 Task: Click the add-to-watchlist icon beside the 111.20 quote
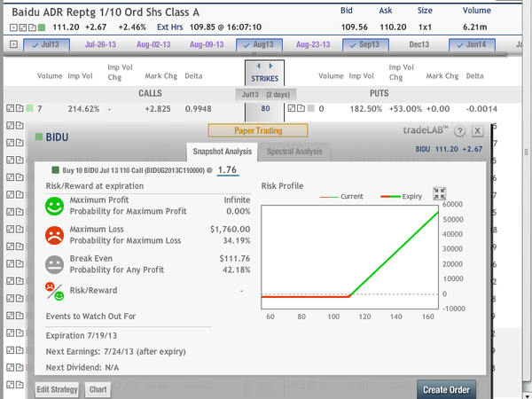point(13,27)
